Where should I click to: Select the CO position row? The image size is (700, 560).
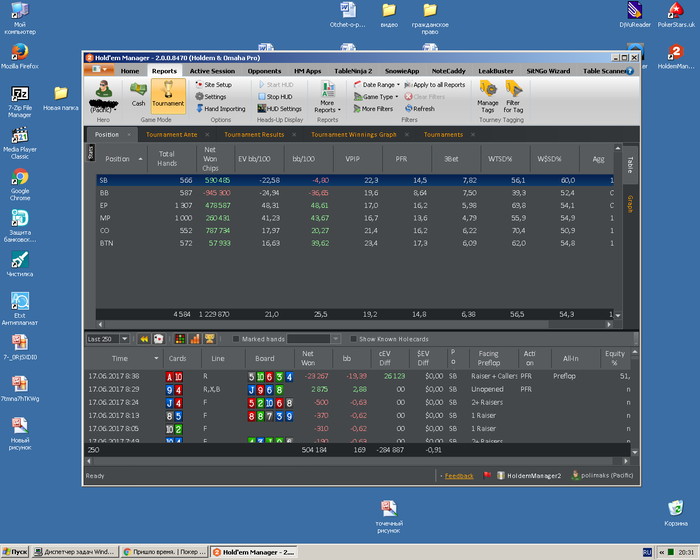[x=354, y=231]
